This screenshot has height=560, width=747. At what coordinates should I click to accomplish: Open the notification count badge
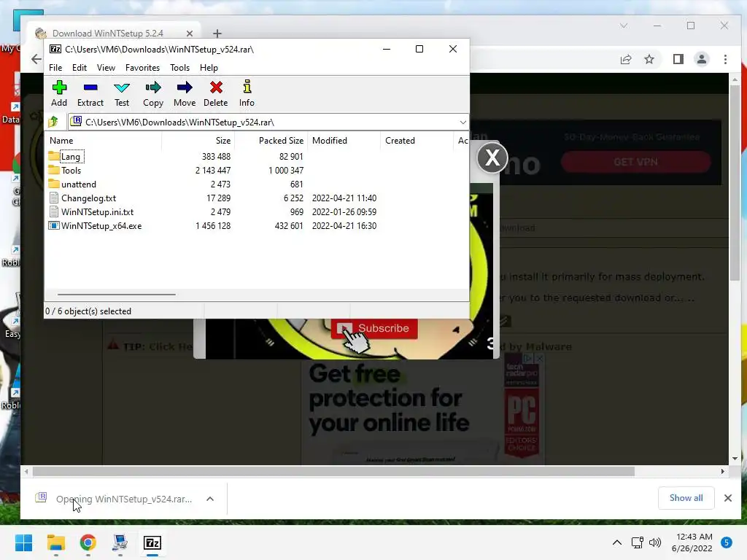pos(726,542)
